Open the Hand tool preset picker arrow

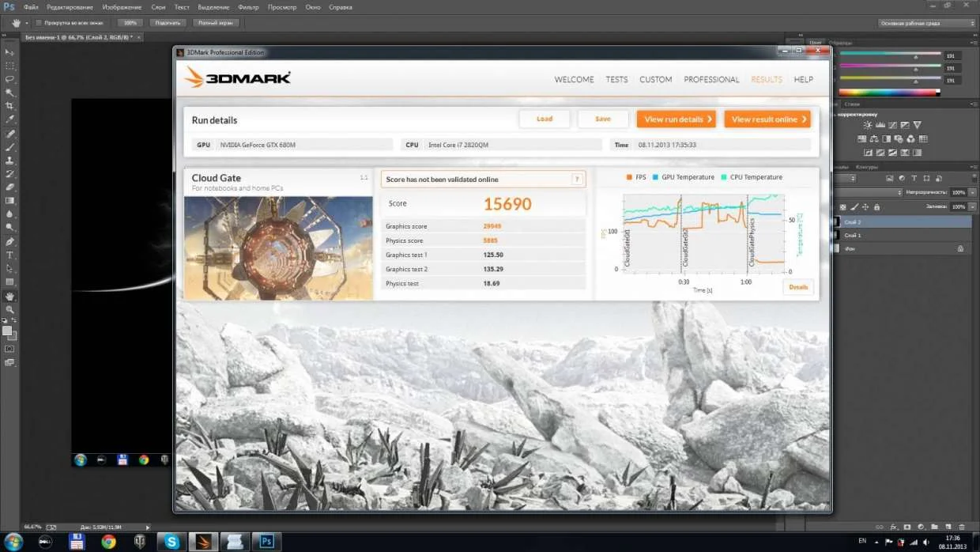point(26,23)
